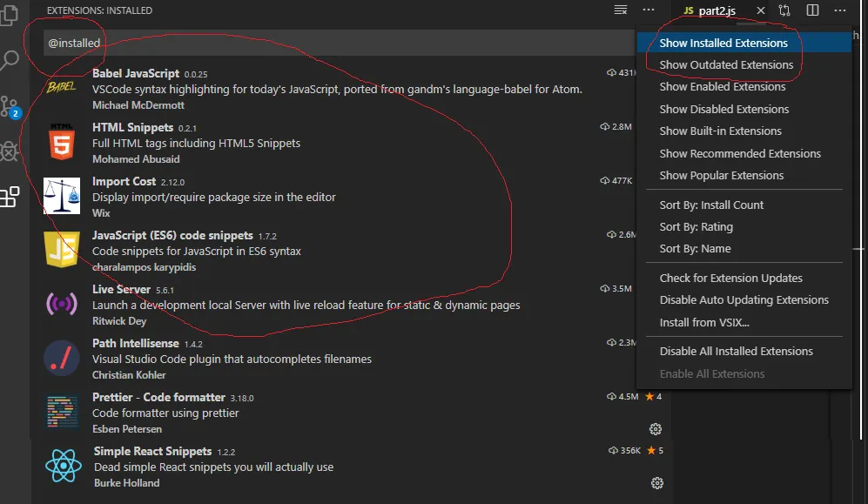The image size is (868, 504).
Task: Open the Extensions view in activity bar
Action: (10, 197)
